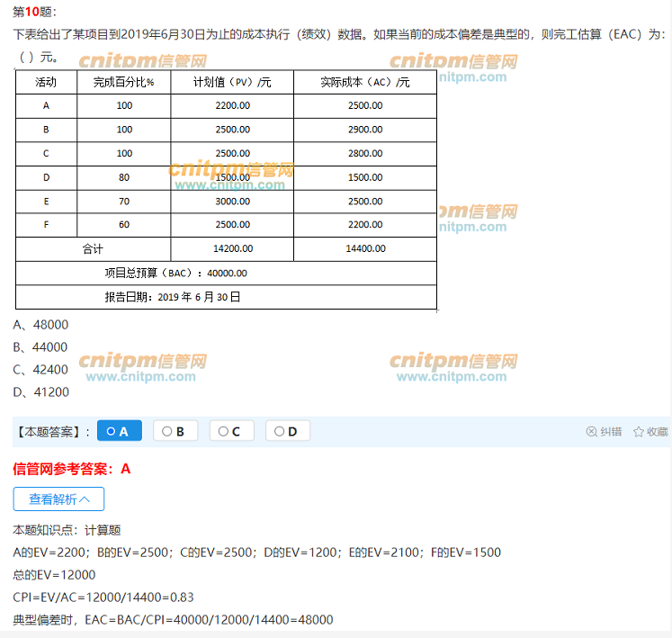Click the 纠错 error report icon
This screenshot has height=638, width=672.
pyautogui.click(x=592, y=432)
